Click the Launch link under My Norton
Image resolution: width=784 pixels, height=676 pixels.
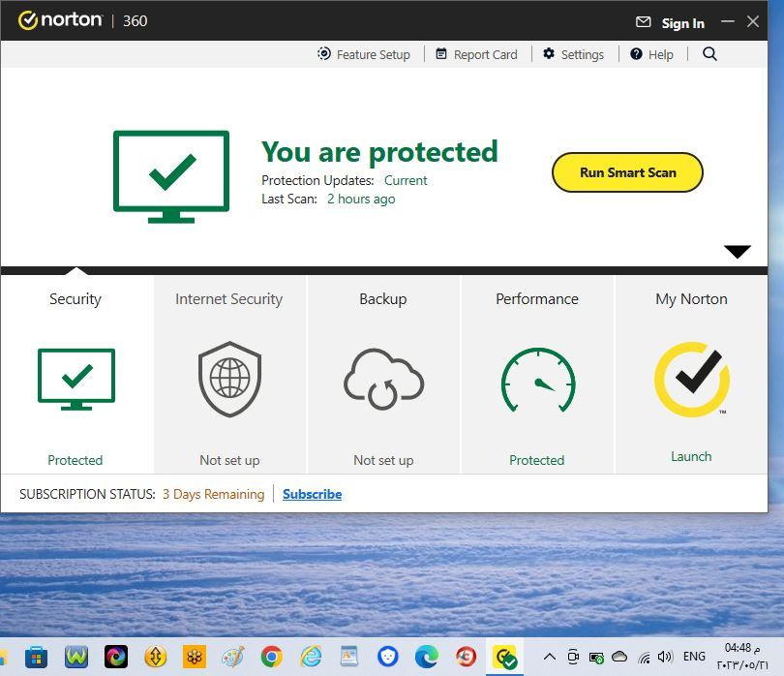[691, 456]
